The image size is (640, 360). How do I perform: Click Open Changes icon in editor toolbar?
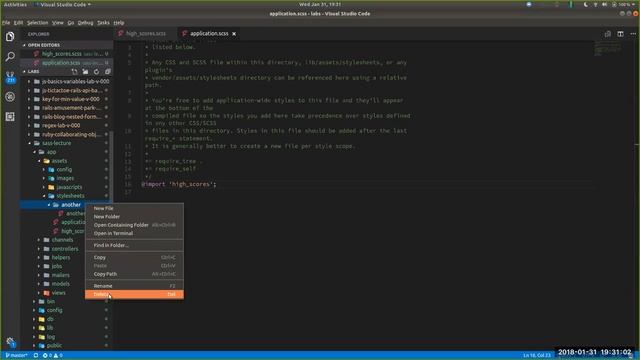608,34
